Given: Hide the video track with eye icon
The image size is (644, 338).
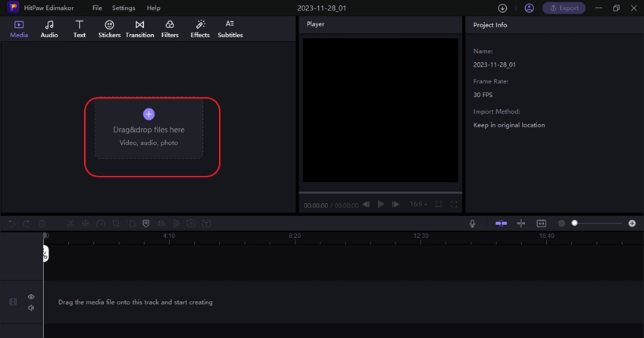Looking at the screenshot, I should tap(31, 297).
